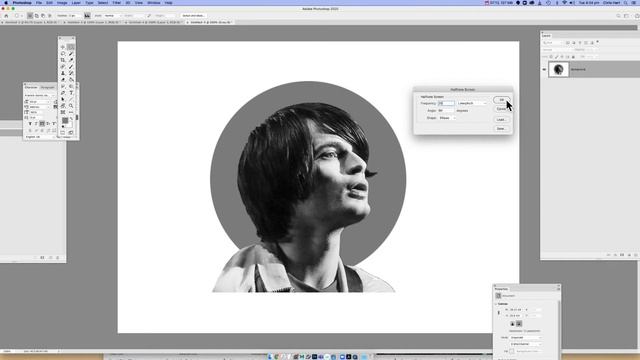Toggle layer filtering switch in Layers panel
Screen dimensions: 640x360
point(598,41)
